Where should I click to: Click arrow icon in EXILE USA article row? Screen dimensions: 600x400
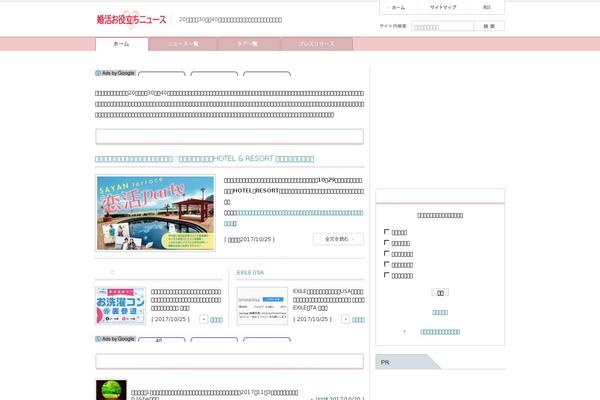click(x=346, y=319)
